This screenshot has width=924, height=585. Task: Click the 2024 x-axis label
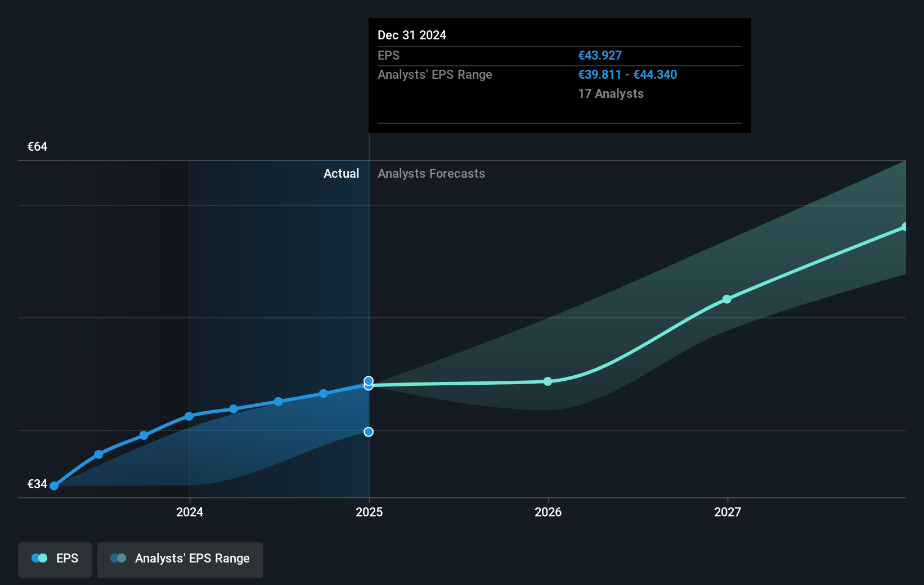[x=190, y=512]
